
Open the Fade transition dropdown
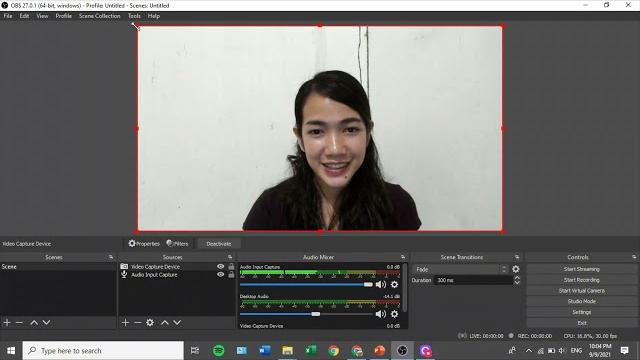click(460, 269)
